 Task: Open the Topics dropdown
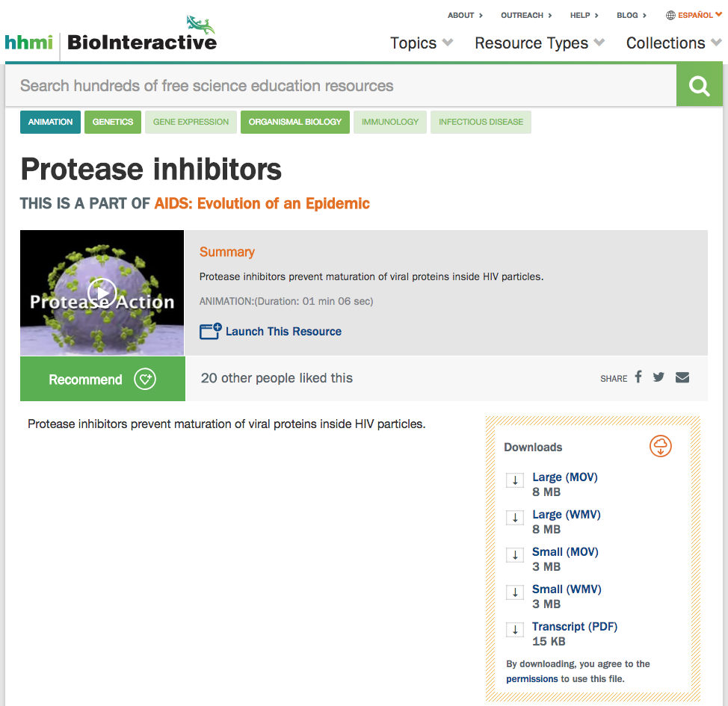point(421,43)
